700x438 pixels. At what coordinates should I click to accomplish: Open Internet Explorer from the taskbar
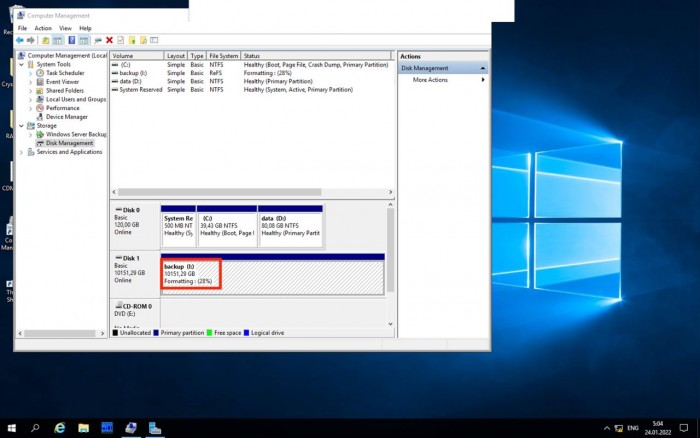[59, 428]
